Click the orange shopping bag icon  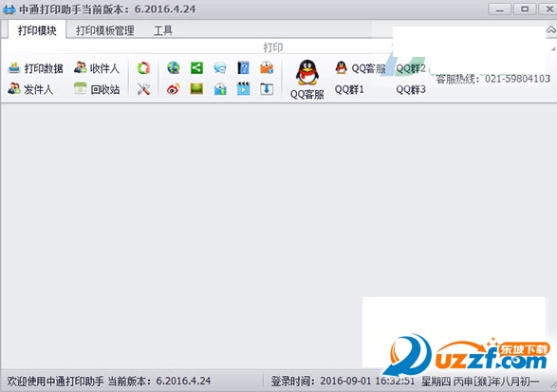coord(267,67)
